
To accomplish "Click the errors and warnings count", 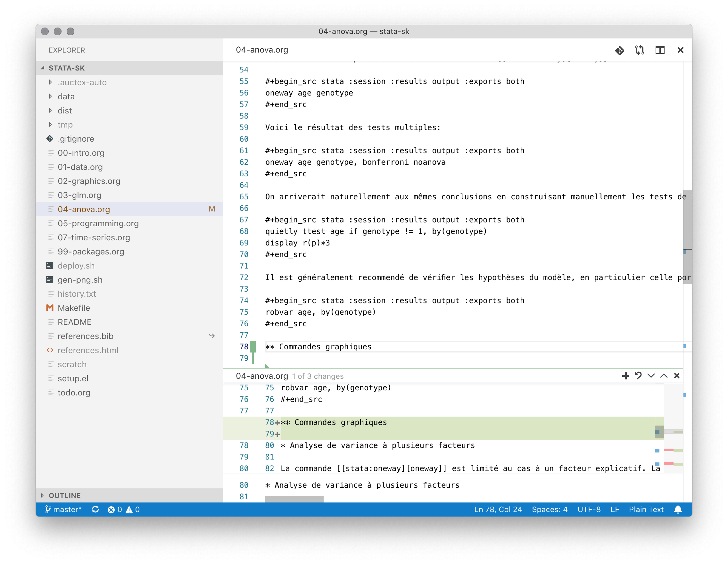I will (124, 509).
